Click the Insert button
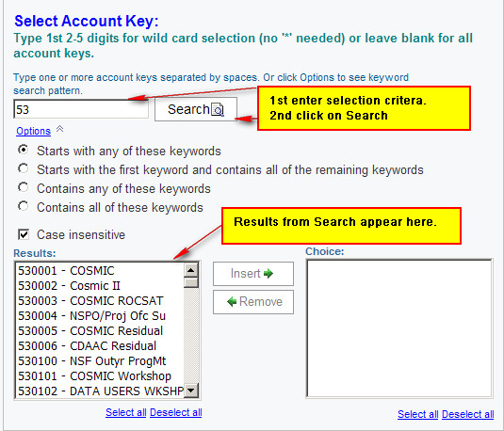504x431 pixels. 253,274
